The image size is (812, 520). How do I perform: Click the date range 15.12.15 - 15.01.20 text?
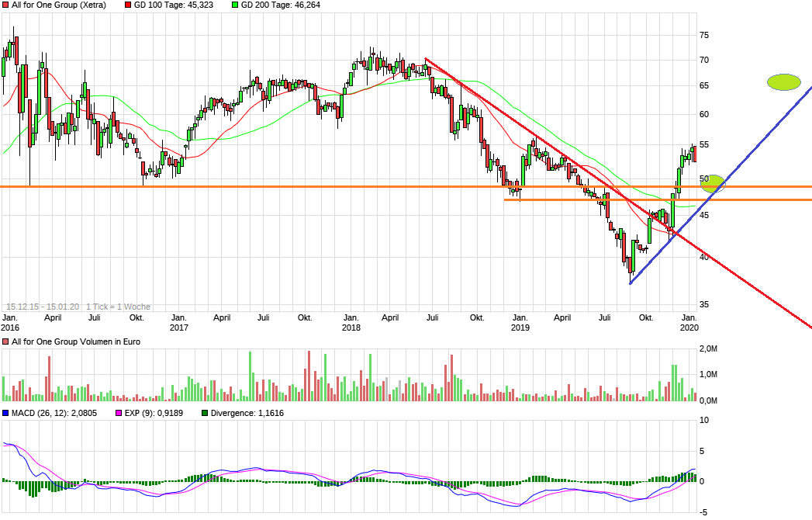pos(43,307)
